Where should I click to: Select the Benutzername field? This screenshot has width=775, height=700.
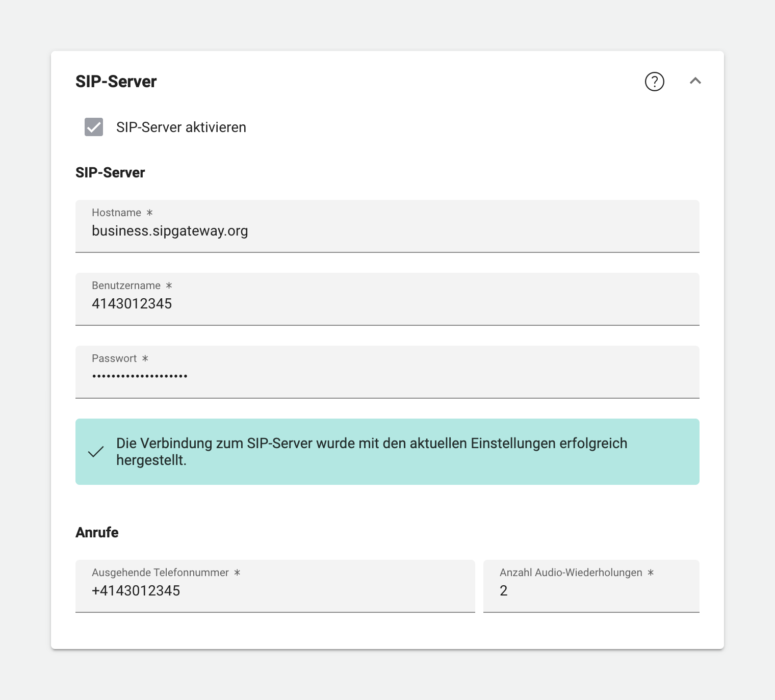357,303
